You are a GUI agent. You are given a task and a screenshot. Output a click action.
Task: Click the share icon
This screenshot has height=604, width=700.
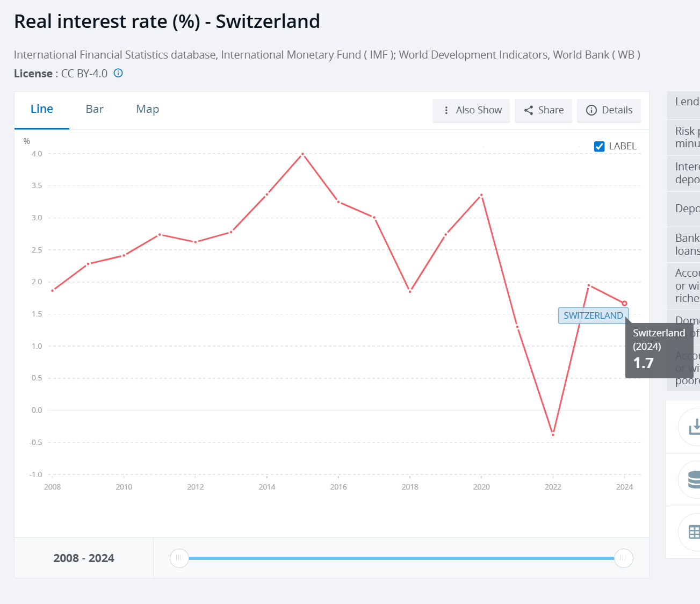529,110
